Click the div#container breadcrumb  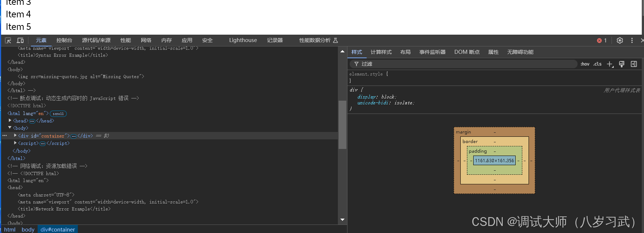click(58, 229)
